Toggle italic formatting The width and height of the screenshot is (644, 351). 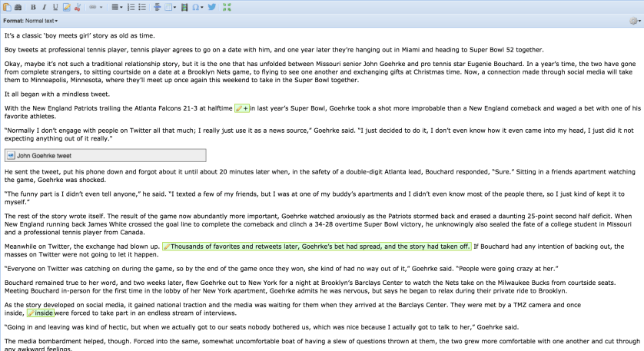point(45,7)
